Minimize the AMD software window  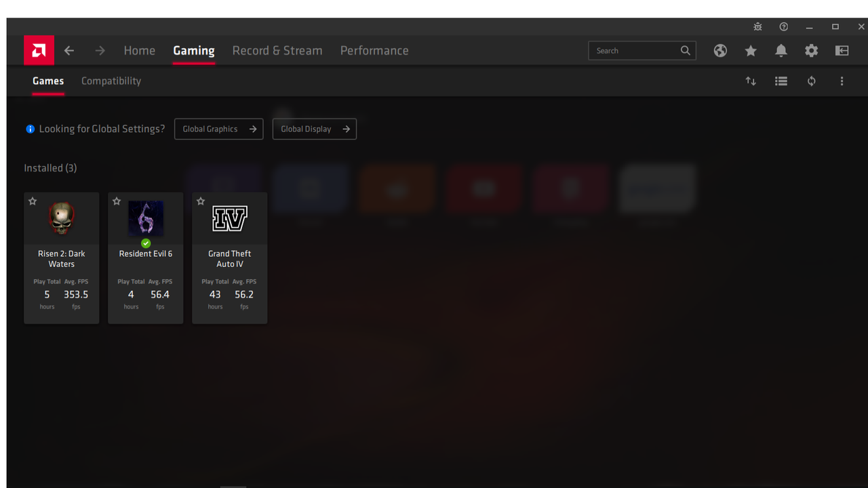coord(810,27)
